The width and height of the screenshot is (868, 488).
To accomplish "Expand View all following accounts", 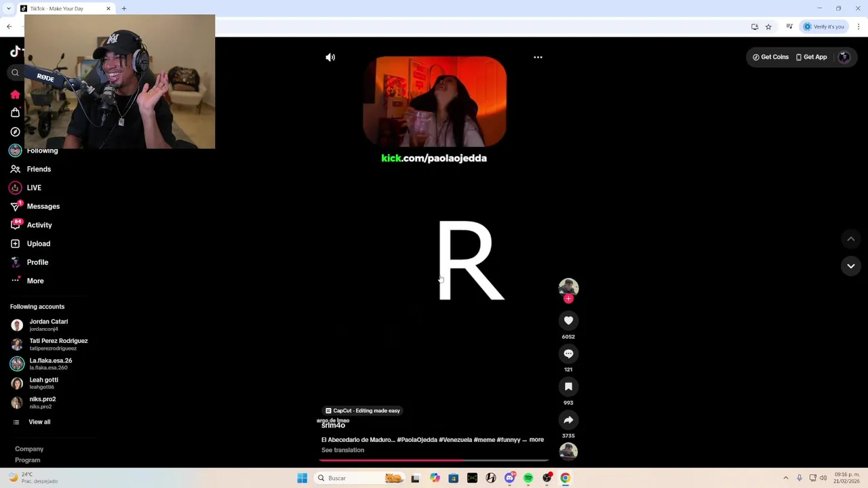I will coord(32,422).
